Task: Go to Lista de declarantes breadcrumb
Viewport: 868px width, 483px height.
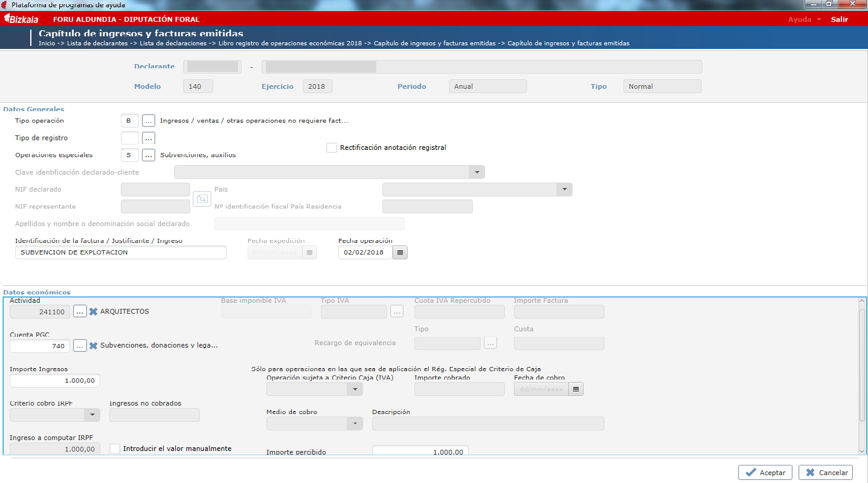Action: click(x=97, y=44)
